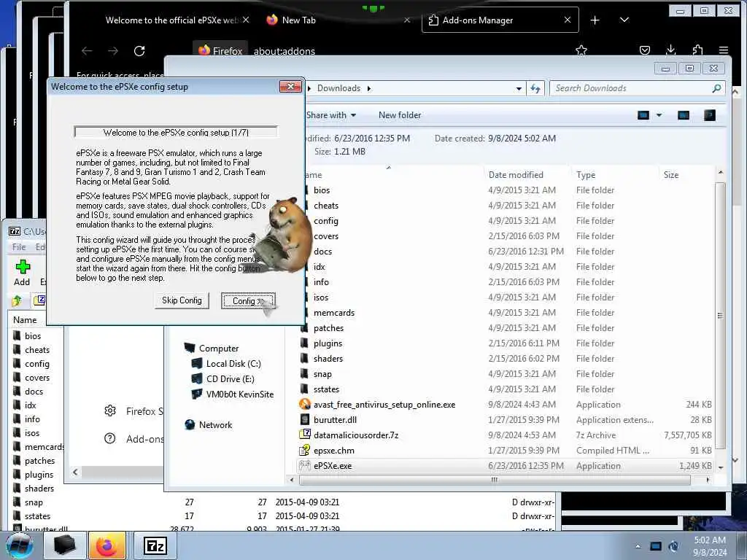Toggle the Explorer preview pane icon

(x=683, y=115)
